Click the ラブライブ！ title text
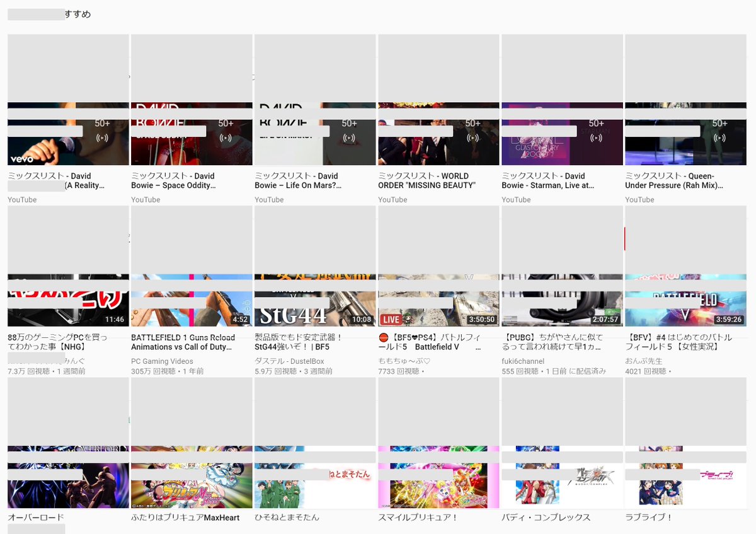The height and width of the screenshot is (534, 756). coord(649,518)
